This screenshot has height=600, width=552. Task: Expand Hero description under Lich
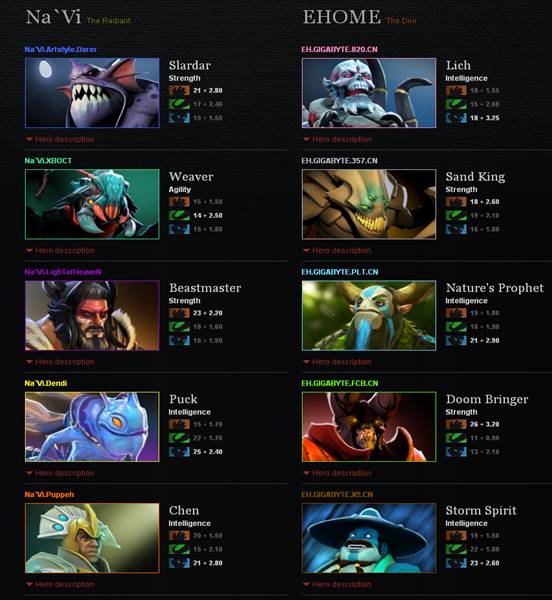pyautogui.click(x=337, y=139)
